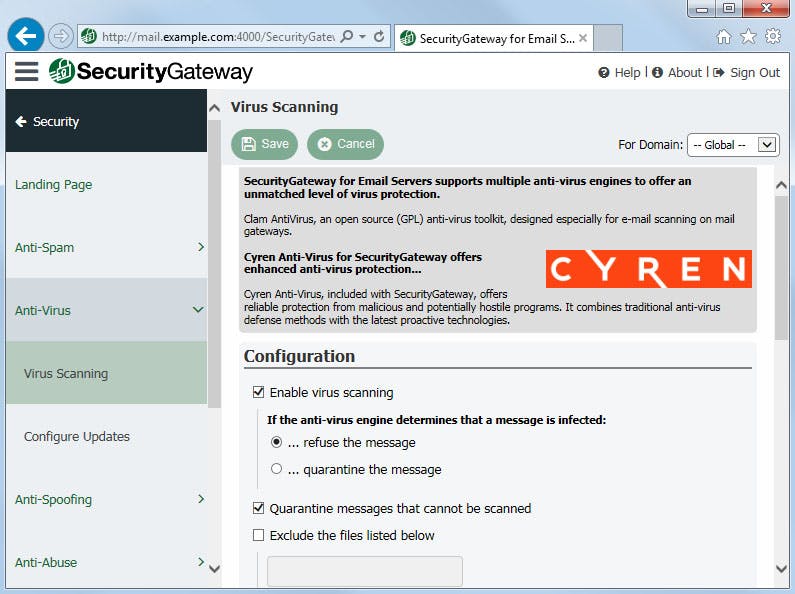Click the Cyren logo banner
Image resolution: width=795 pixels, height=594 pixels.
pos(648,269)
